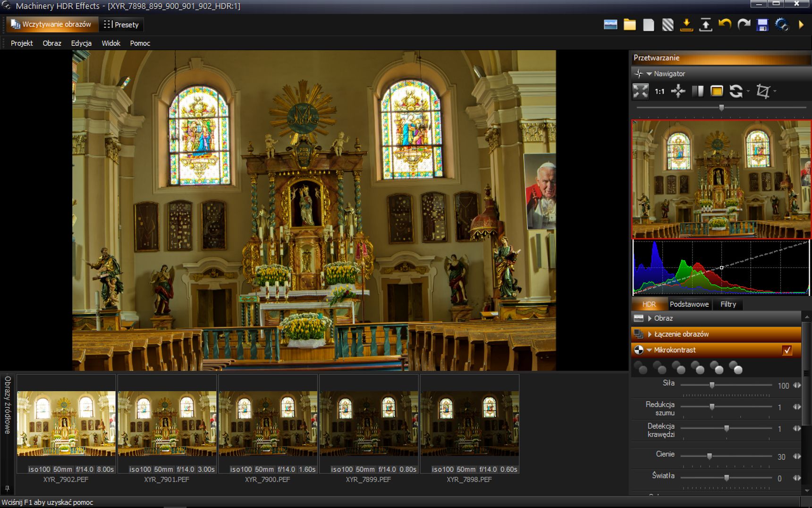The width and height of the screenshot is (812, 508).
Task: Select the fifth Mikrokontrast preset circle
Action: point(717,368)
